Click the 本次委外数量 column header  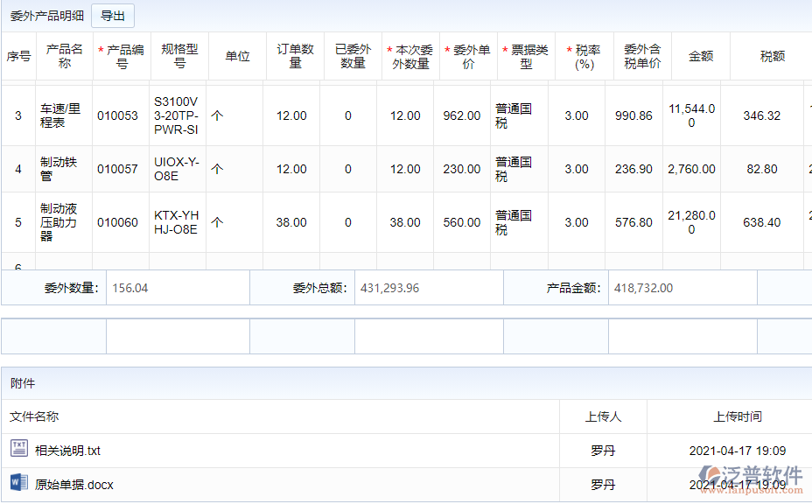[x=410, y=56]
